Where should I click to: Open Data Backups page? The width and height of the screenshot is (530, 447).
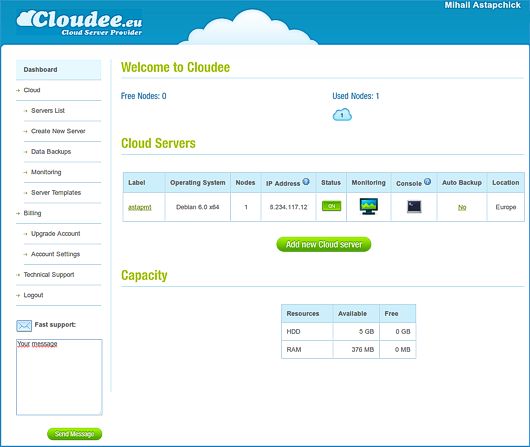click(51, 151)
